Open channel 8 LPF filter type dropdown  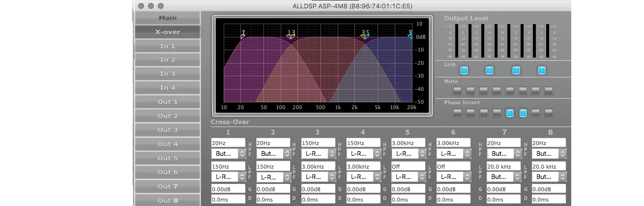(549, 177)
